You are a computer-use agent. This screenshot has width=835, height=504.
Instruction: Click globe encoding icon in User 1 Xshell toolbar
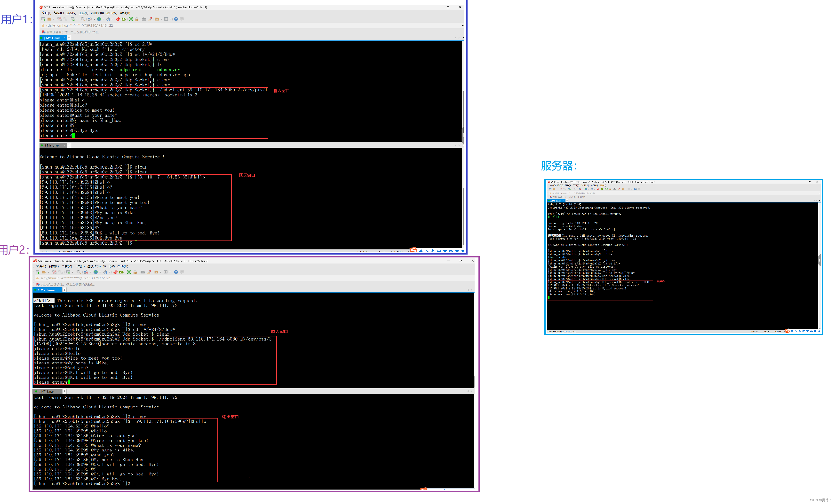coord(99,19)
